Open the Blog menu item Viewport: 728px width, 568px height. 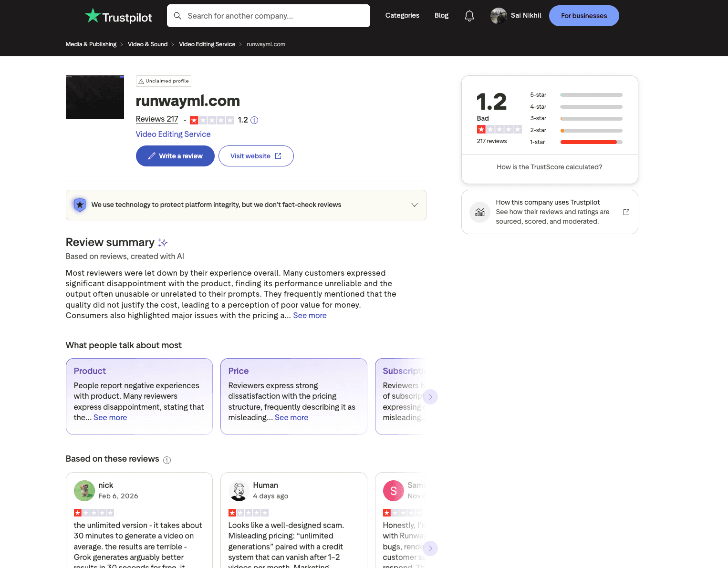[441, 16]
